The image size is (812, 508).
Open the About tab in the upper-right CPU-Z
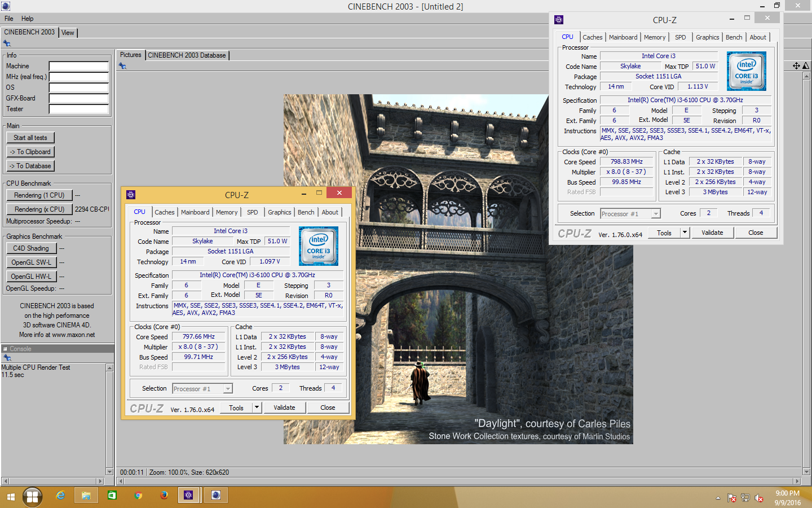[758, 37]
